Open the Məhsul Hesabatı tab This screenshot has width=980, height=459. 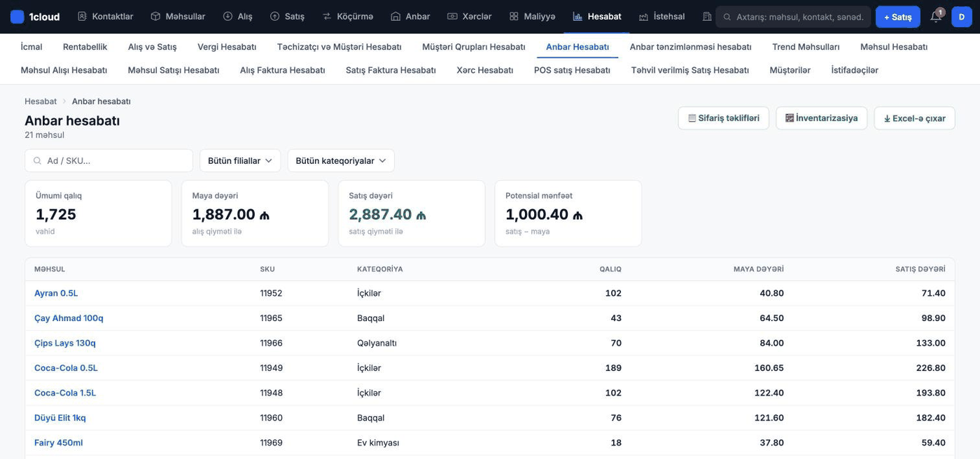coord(893,47)
